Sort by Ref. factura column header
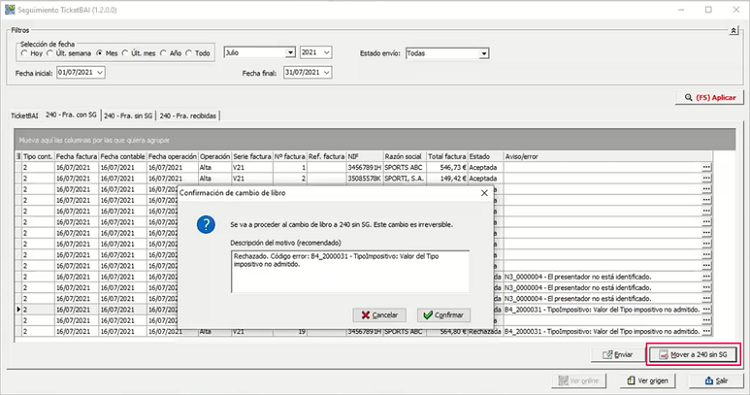Viewport: 750px width, 395px height. (326, 156)
